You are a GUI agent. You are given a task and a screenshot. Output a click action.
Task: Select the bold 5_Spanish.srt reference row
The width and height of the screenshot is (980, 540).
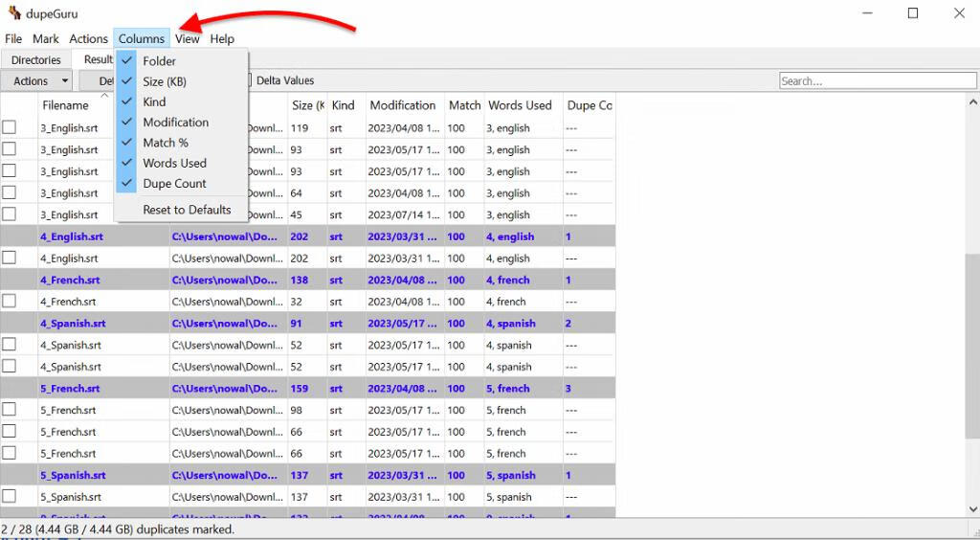click(307, 475)
